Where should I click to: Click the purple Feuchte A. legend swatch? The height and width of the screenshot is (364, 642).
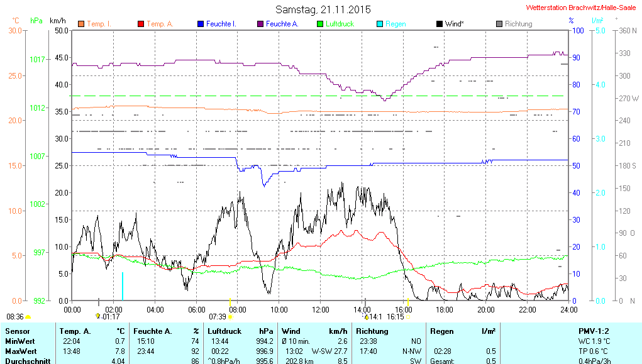coord(260,24)
